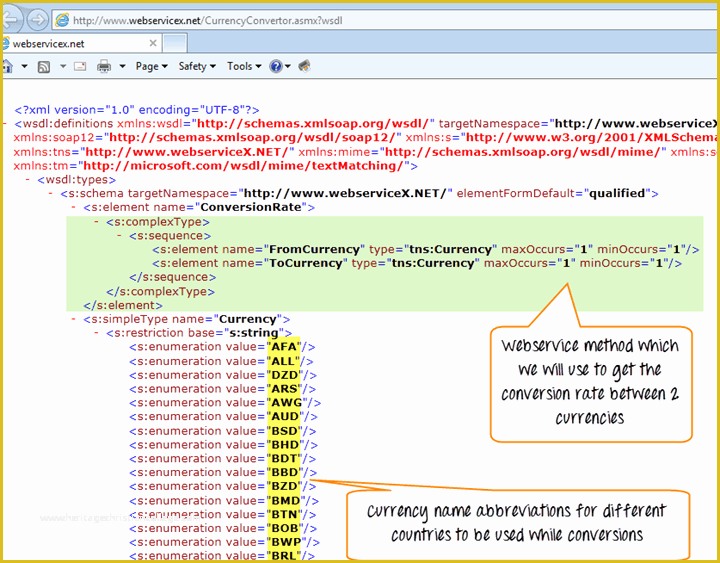Open the Tools menu
Screen dimensions: 720x563
(244, 67)
